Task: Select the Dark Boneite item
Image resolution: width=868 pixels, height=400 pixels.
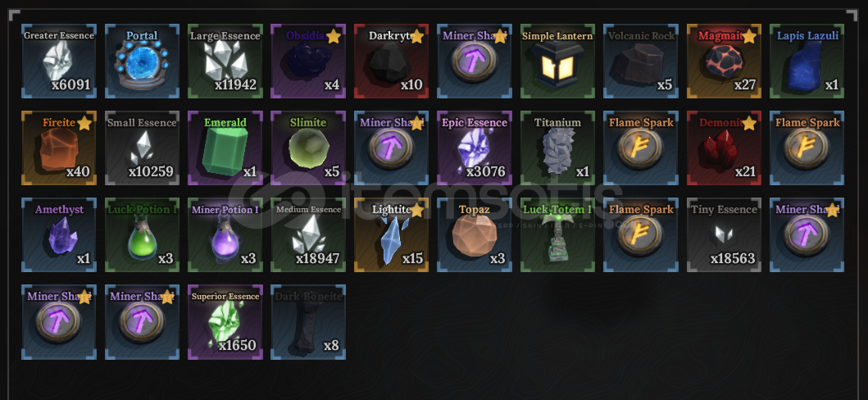Action: (308, 322)
